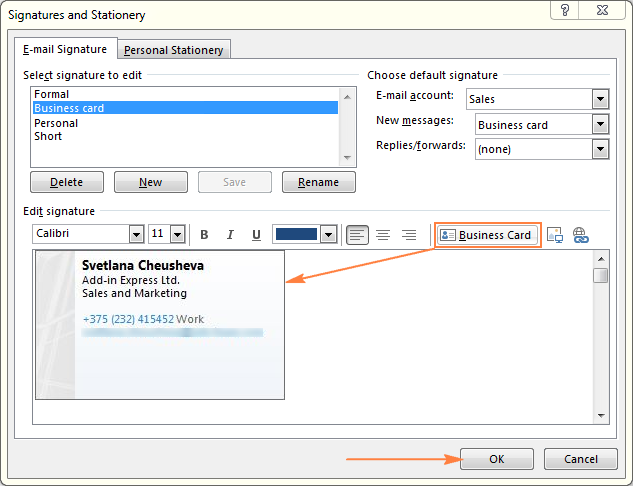Switch to the Personal Stationery tab
633x486 pixels.
175,50
